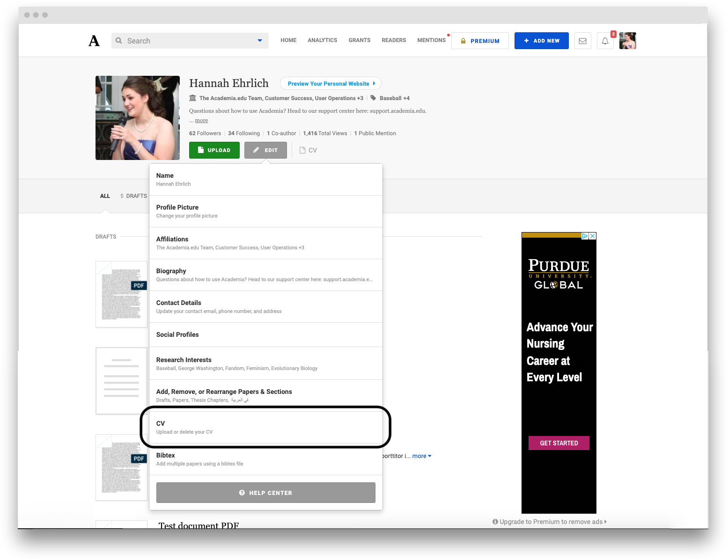Focus the Search input field
The image size is (728, 560).
(x=190, y=41)
